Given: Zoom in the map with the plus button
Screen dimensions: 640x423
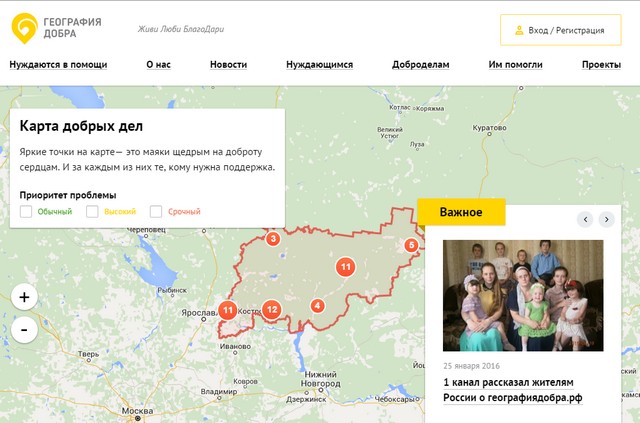Looking at the screenshot, I should click(24, 297).
